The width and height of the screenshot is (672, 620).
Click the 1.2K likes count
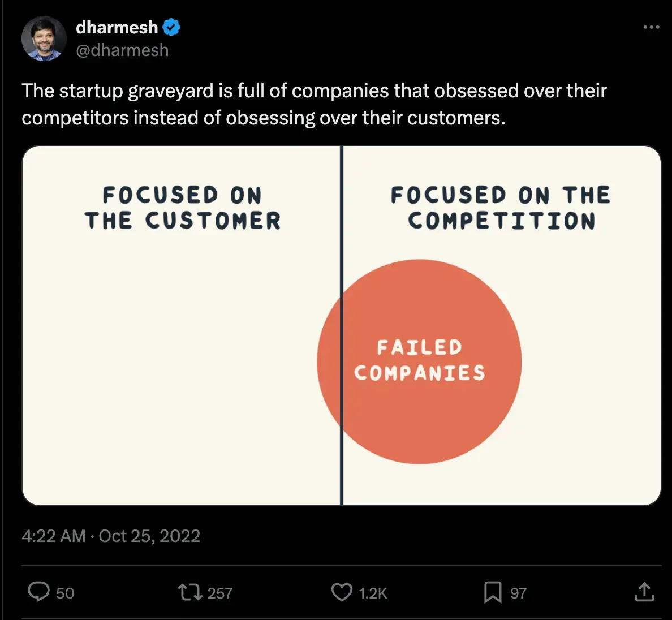tap(373, 593)
